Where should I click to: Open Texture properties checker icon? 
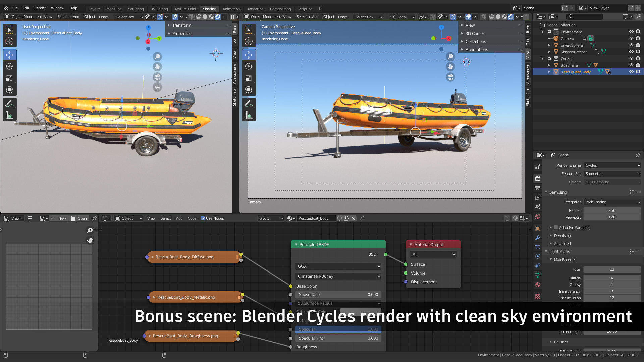click(538, 297)
